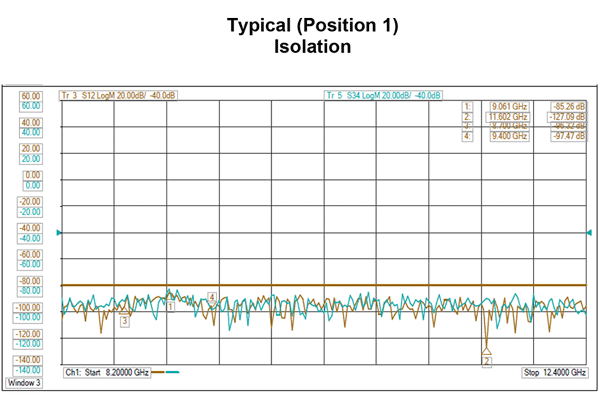This screenshot has height=400, width=600.
Task: Click marker 4 readout 9.400 GHz
Action: (x=506, y=136)
